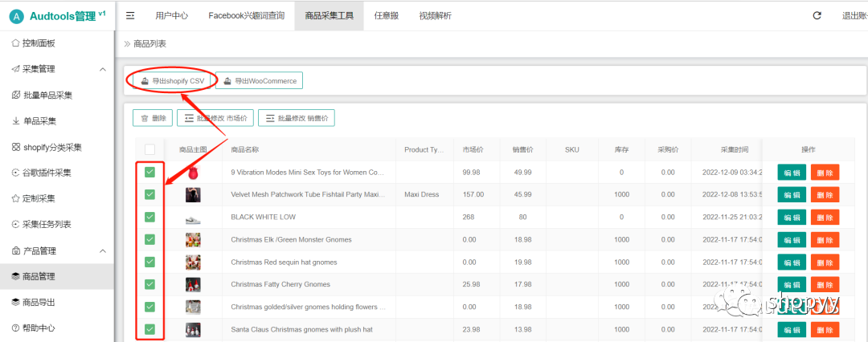Click thumbnail of Christmas Fatty Cherry Gnomes
Viewport: 868px width, 342px height.
pos(193,284)
